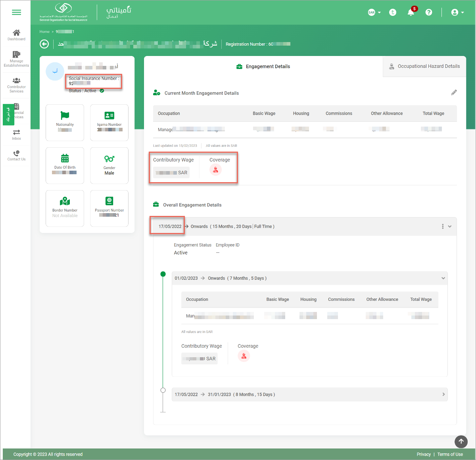Collapse the 01/02/2023 Onwards wage period
The height and width of the screenshot is (460, 476).
click(x=443, y=278)
